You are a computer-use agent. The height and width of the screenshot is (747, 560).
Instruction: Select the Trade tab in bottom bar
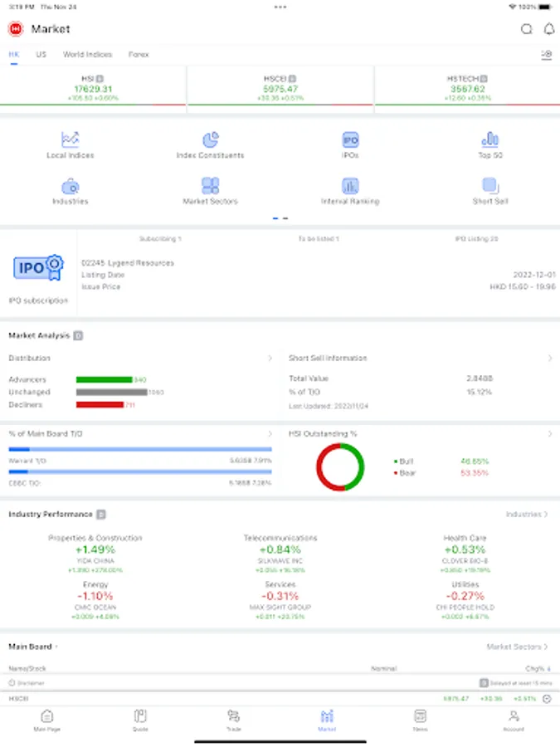233,720
